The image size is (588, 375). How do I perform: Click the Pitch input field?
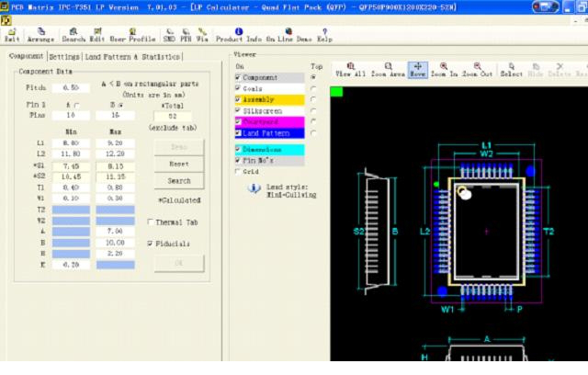tap(71, 87)
